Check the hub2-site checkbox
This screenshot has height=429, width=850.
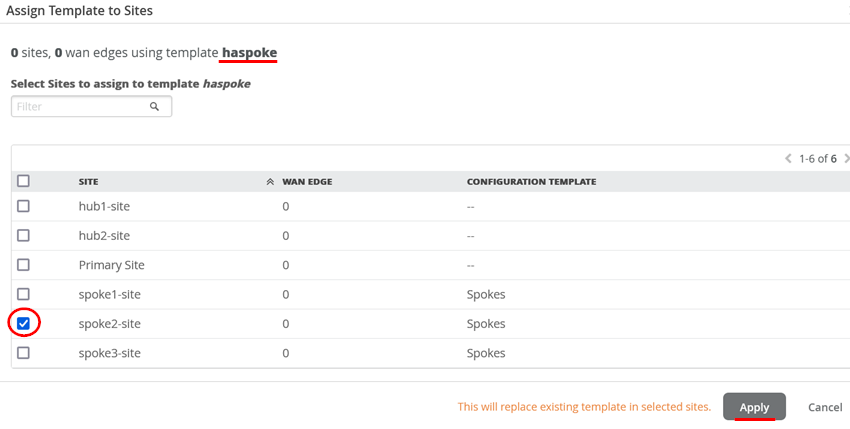(23, 235)
